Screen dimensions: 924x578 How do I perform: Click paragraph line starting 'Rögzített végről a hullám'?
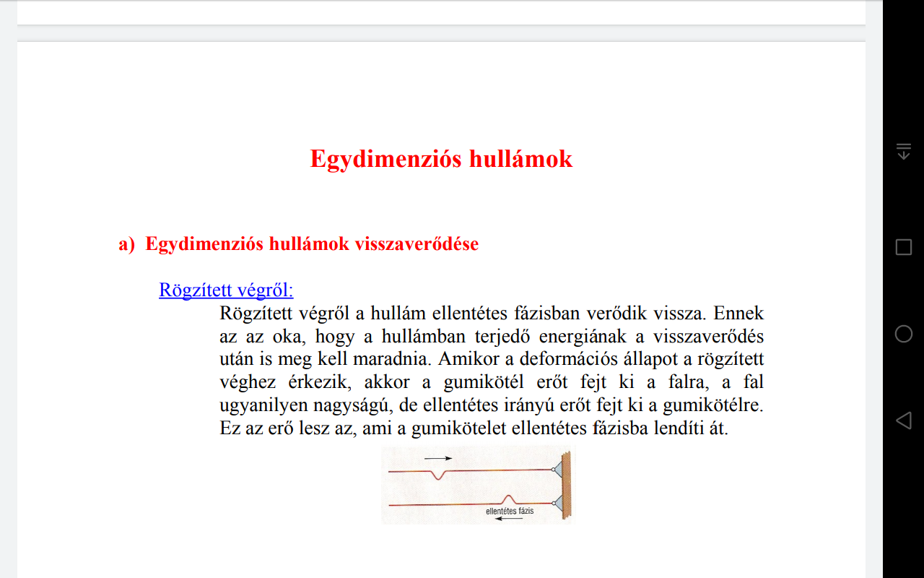(x=491, y=314)
